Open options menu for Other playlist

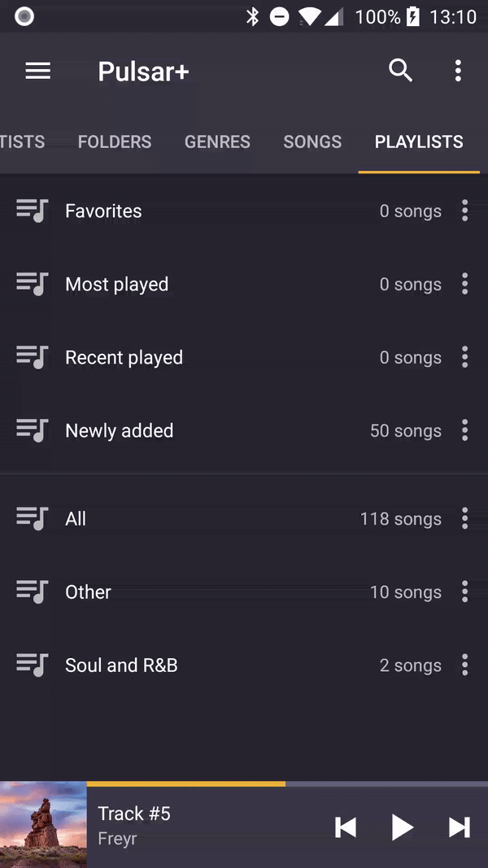(x=464, y=591)
